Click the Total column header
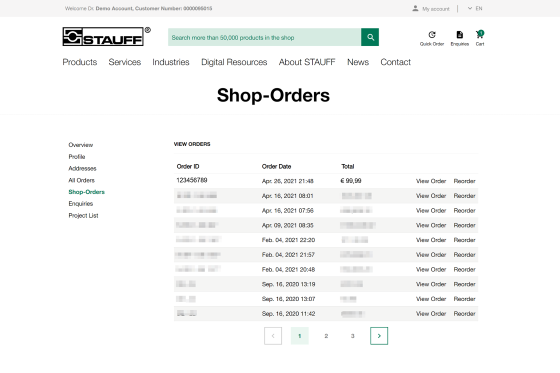 [x=348, y=166]
